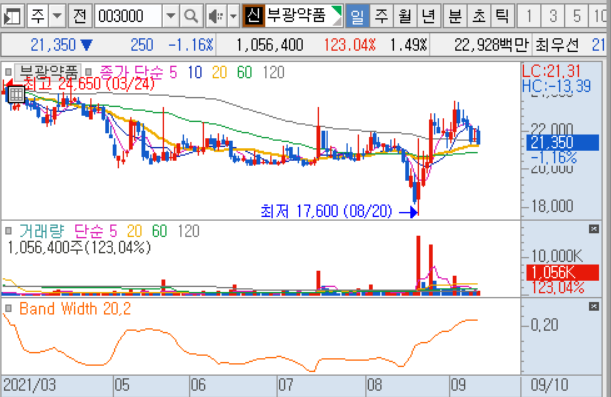Click the 전 button
The width and height of the screenshot is (611, 397).
[x=79, y=16]
